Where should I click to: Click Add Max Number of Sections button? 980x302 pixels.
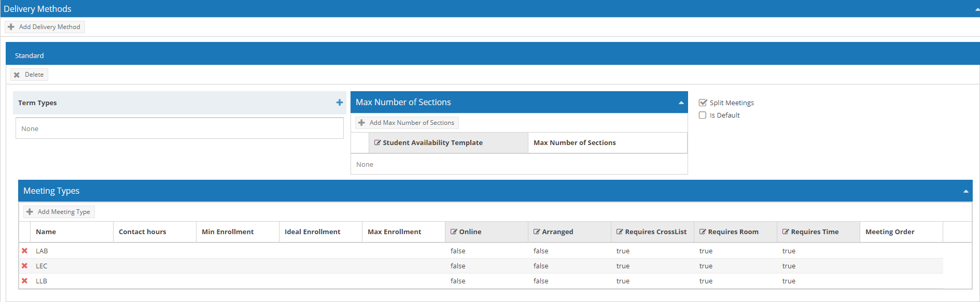click(x=407, y=123)
